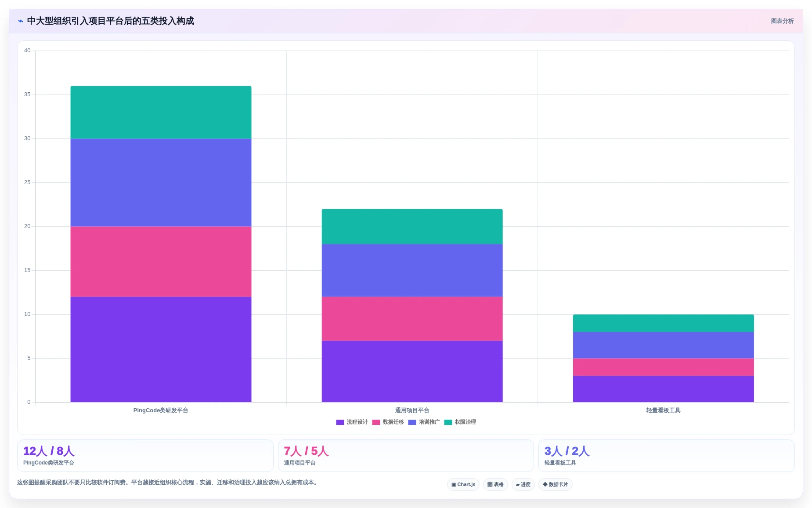Click the lightning icon beside the chart title
The height and width of the screenshot is (508, 812).
(20, 21)
